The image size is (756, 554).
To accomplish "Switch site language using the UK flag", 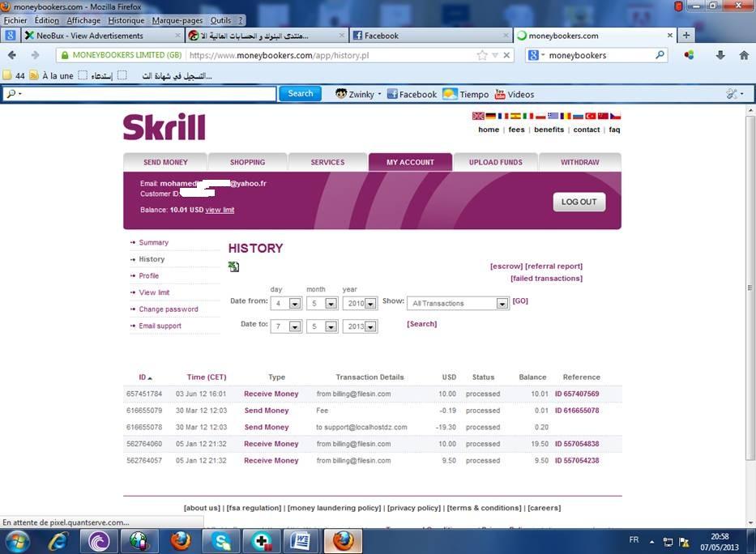I will click(478, 116).
